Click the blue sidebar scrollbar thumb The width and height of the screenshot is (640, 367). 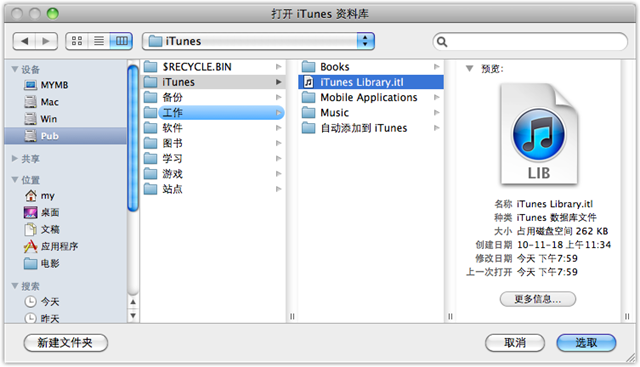133,139
